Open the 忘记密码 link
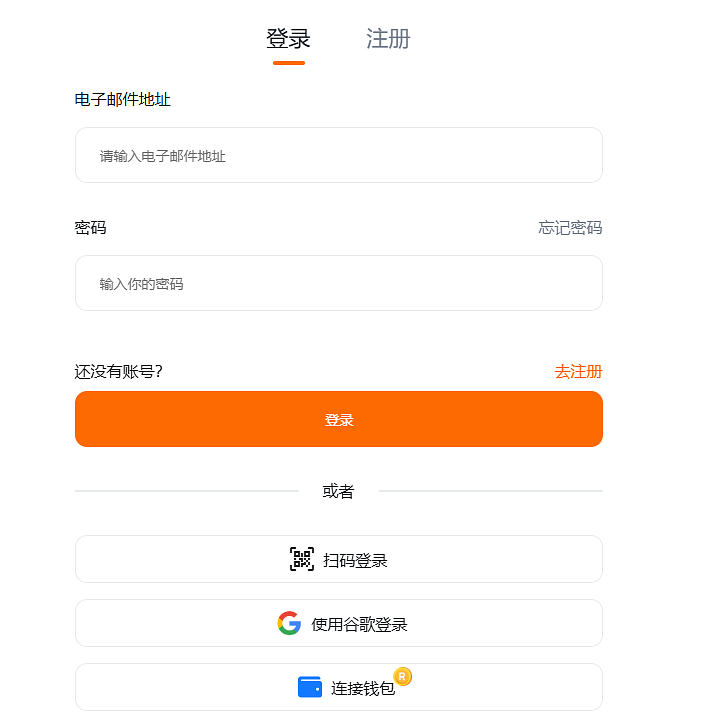711x724 pixels. coord(570,228)
